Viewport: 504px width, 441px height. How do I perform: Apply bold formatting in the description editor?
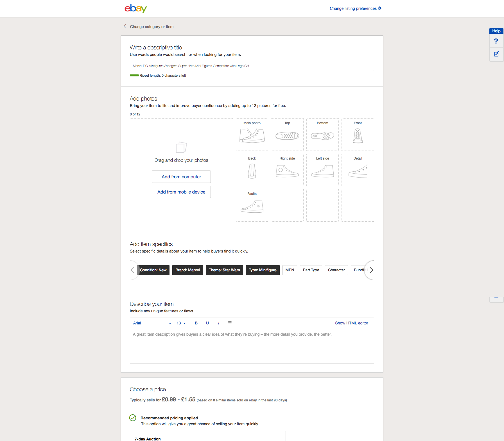point(196,323)
